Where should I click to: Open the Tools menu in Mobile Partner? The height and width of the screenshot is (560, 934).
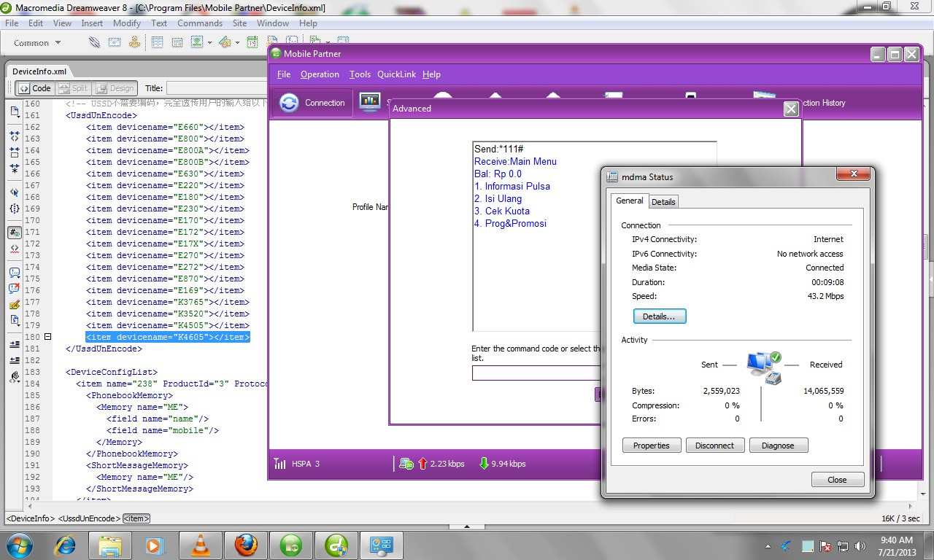tap(360, 74)
